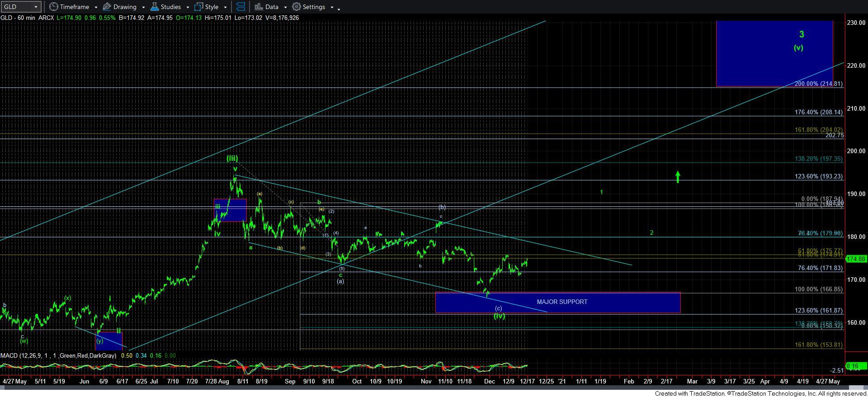Click the 160.00 price axis label
Screen dimensions: 868x397
coord(856,322)
